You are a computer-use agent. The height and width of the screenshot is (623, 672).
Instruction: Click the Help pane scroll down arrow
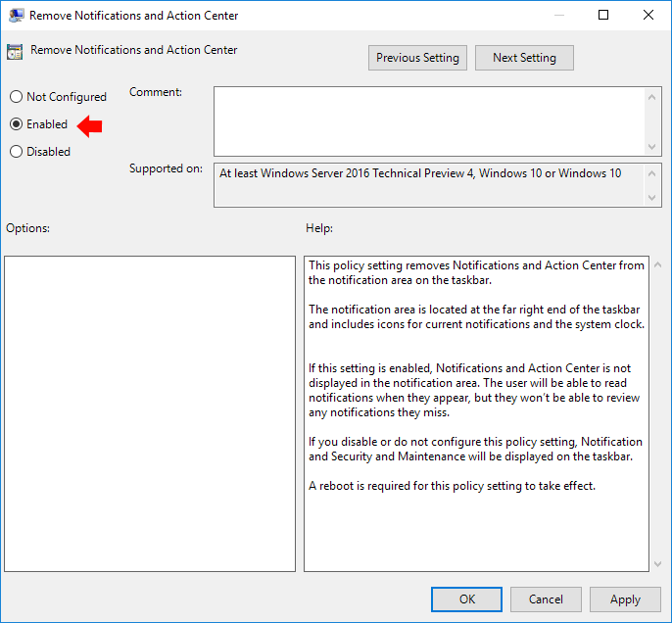tap(657, 564)
